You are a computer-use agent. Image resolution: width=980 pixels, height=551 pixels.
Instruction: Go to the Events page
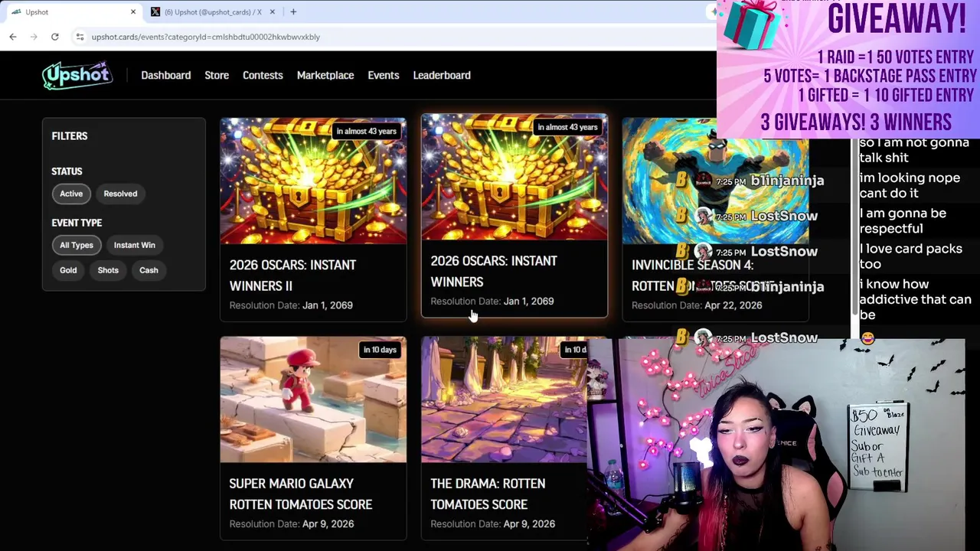coord(383,75)
